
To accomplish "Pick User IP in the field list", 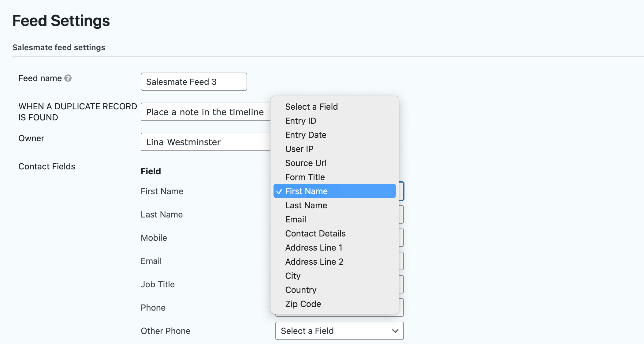I will 334,149.
